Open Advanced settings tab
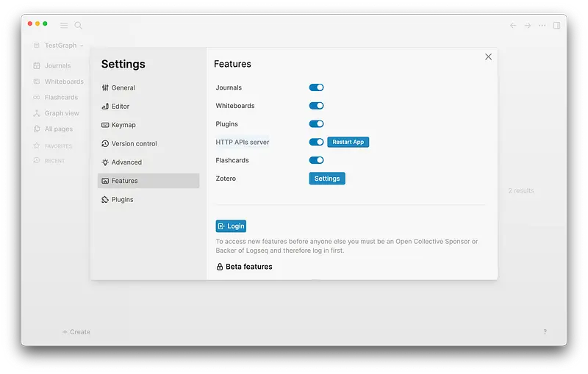Image resolution: width=588 pixels, height=374 pixels. (x=148, y=162)
